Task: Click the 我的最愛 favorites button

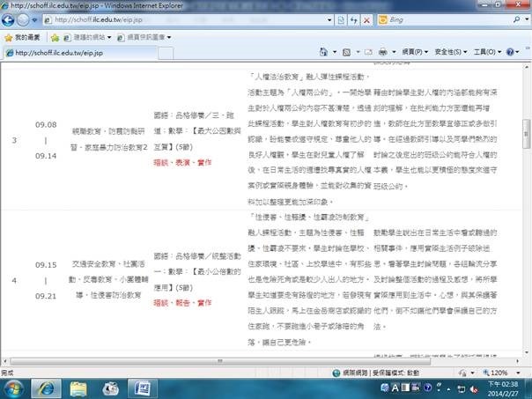Action: pos(22,37)
